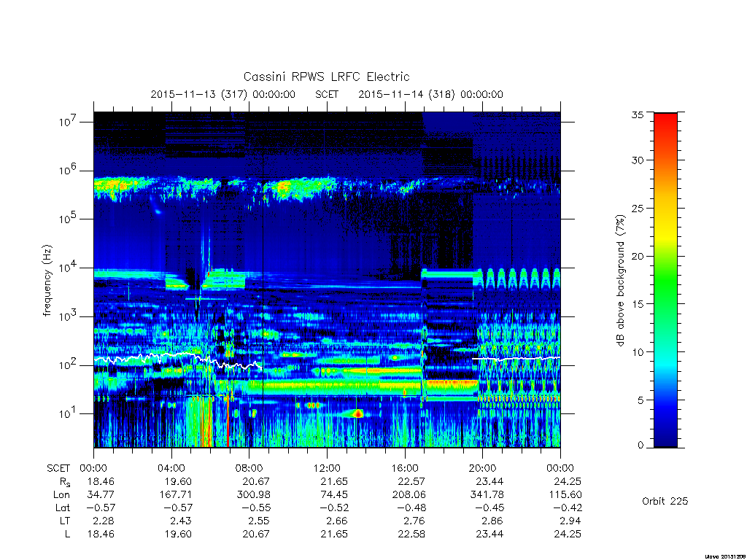Click the LT value '2.28'

[104, 521]
